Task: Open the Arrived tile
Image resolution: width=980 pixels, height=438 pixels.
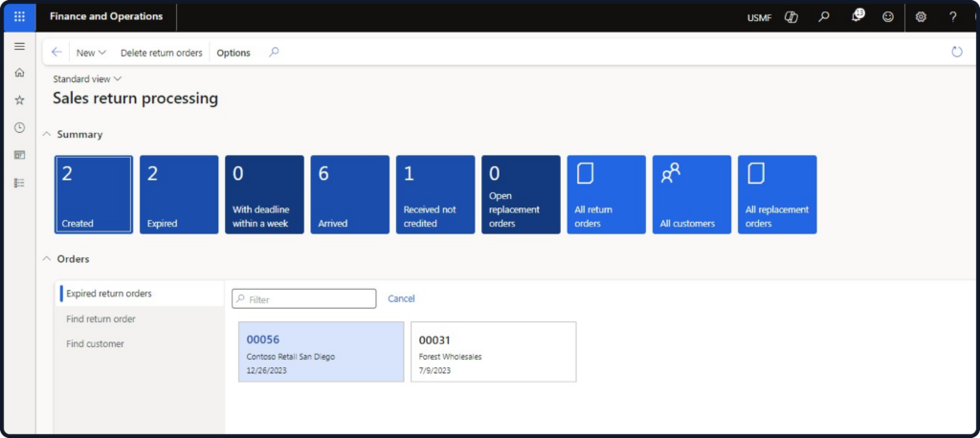Action: pyautogui.click(x=350, y=194)
